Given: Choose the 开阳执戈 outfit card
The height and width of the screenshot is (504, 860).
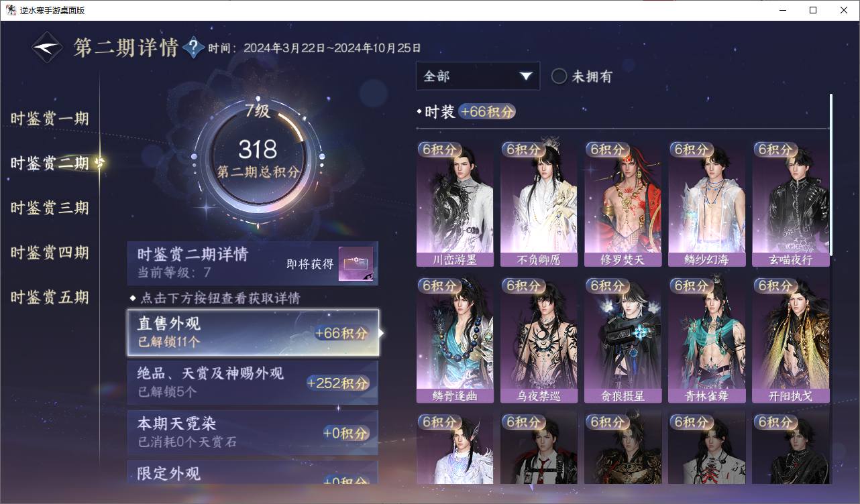Looking at the screenshot, I should 790,340.
